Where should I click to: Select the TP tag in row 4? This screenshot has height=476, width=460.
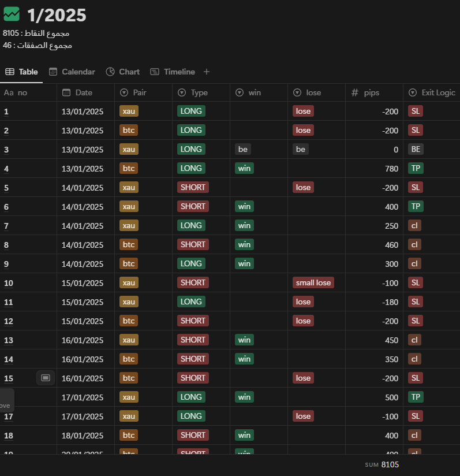[415, 169]
